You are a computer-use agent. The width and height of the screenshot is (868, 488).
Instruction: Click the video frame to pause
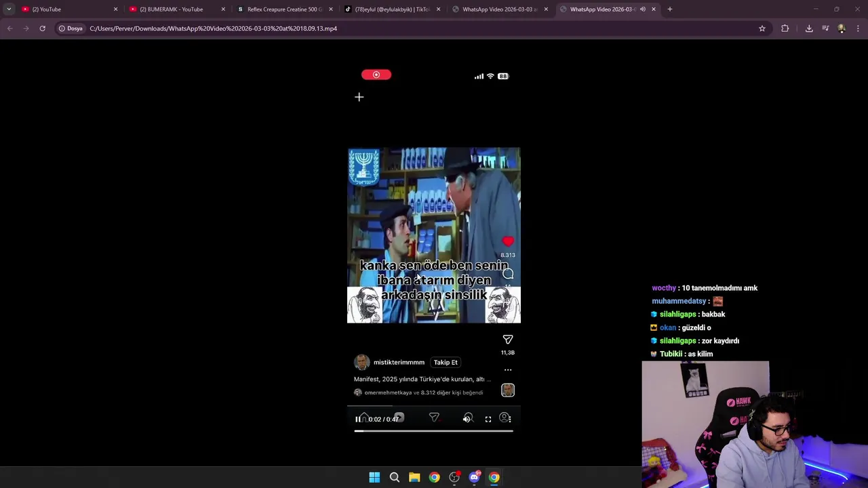(x=434, y=235)
